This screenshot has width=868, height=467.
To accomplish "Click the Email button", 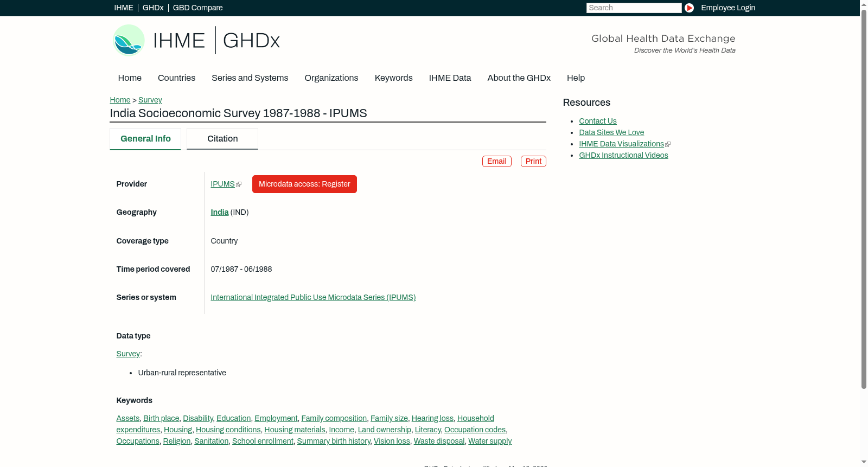I will point(497,161).
